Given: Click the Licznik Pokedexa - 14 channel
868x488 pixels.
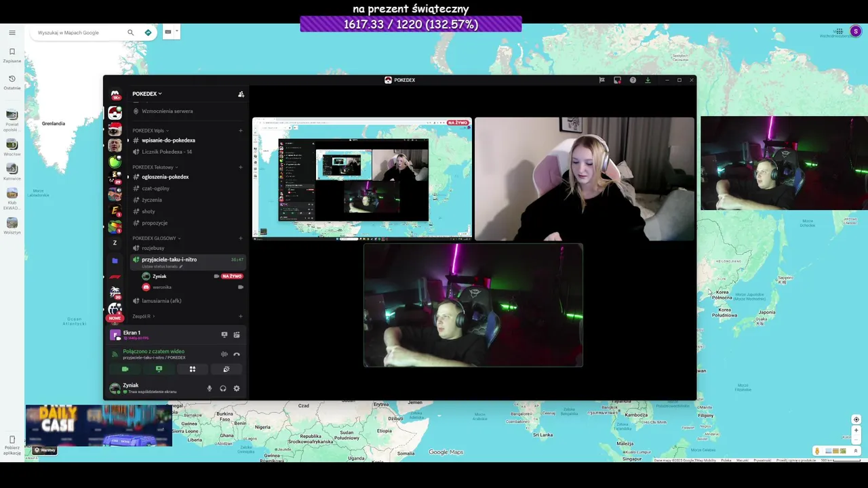Looking at the screenshot, I should coord(187,152).
